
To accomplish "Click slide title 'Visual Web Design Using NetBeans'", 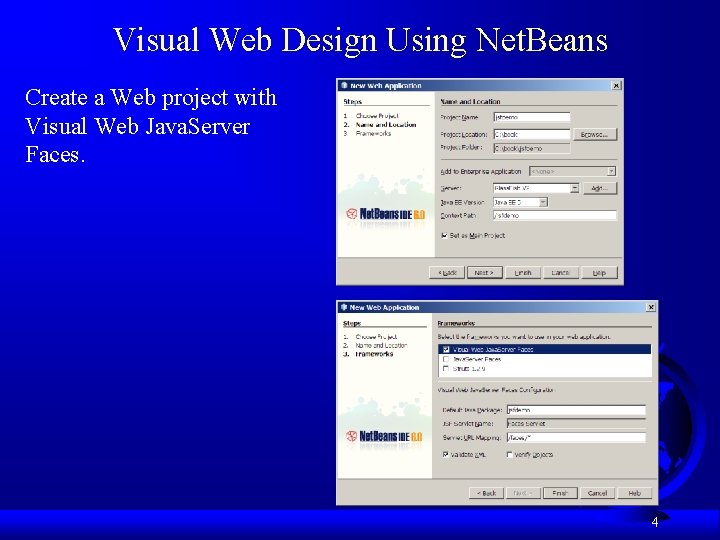I will click(360, 39).
